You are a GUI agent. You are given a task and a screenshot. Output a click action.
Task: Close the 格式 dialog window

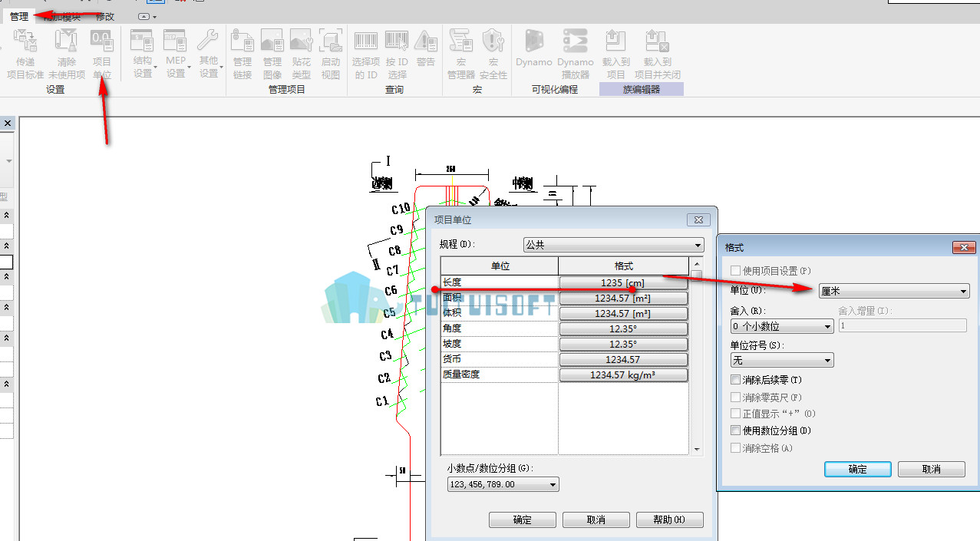point(963,247)
